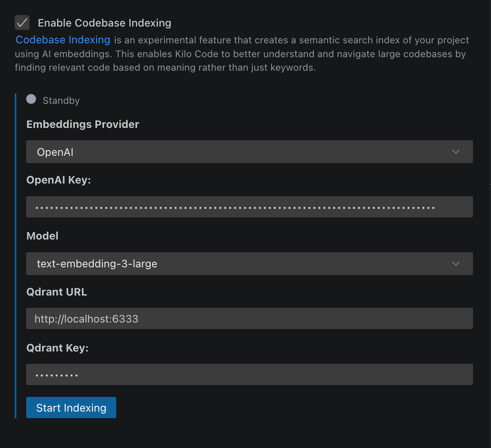Open the Codebase Indexing link
This screenshot has width=491, height=448.
coord(63,40)
